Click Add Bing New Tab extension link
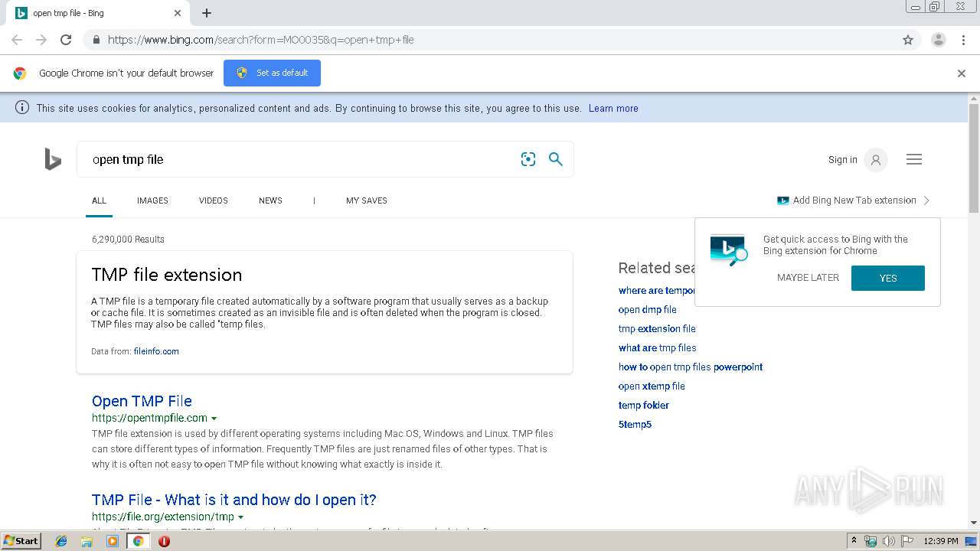The width and height of the screenshot is (980, 551). point(854,201)
